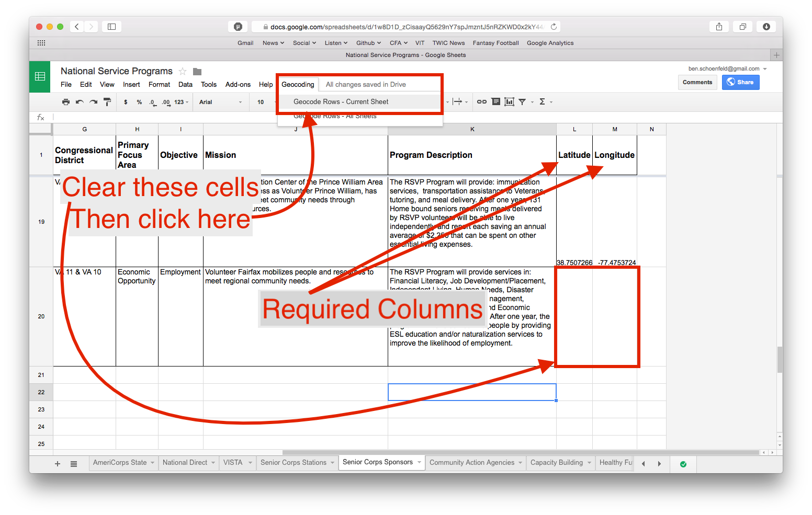Open the News bookmarks dropdown
Screen dimensions: 812x515
click(273, 43)
